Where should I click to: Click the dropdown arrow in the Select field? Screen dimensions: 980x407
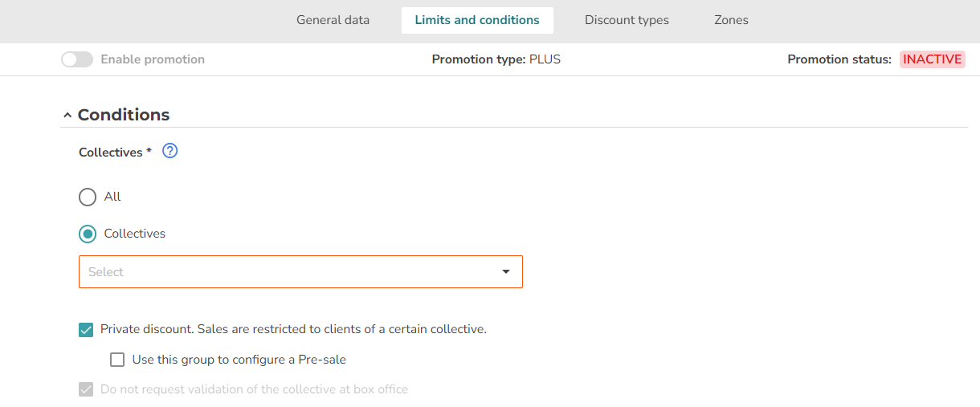tap(506, 272)
